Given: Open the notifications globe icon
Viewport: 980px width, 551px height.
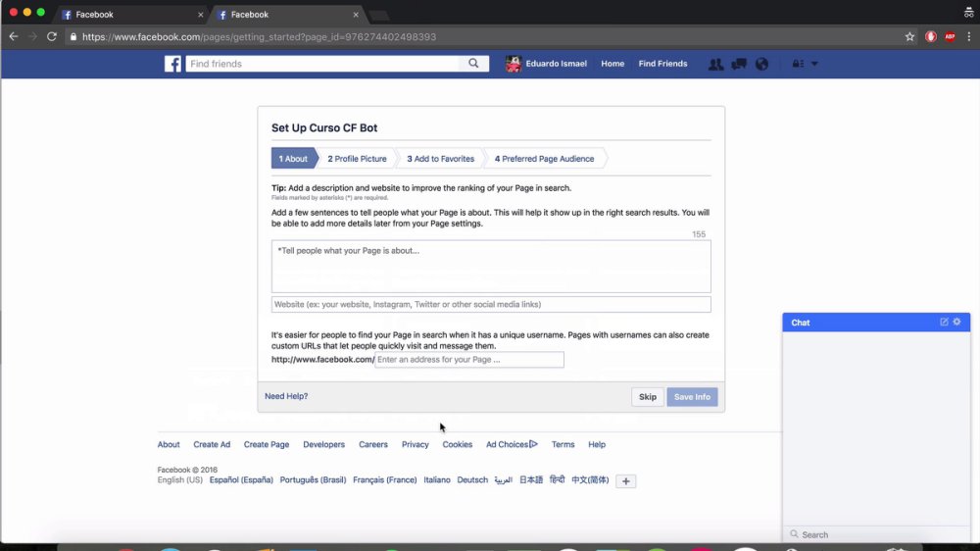Looking at the screenshot, I should pos(761,64).
